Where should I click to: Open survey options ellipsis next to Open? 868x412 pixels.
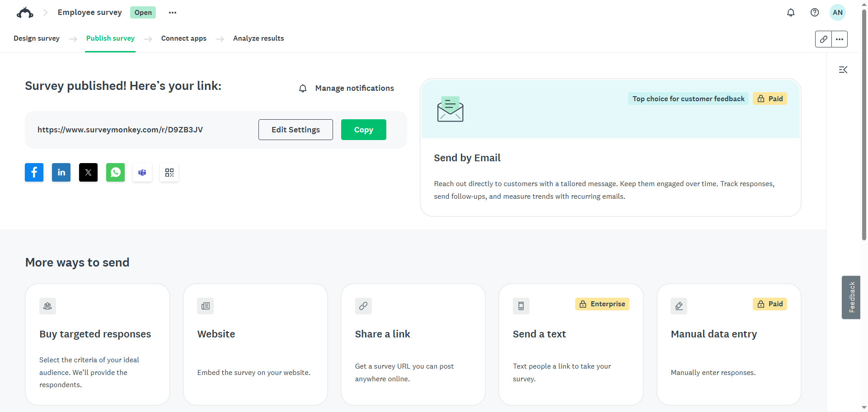173,13
